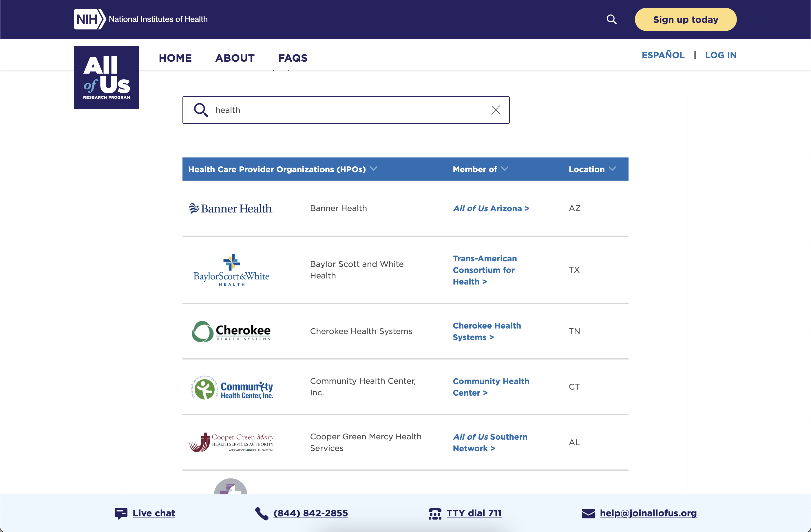This screenshot has width=811, height=532.
Task: Open the Live chat speech bubble icon
Action: tap(120, 513)
